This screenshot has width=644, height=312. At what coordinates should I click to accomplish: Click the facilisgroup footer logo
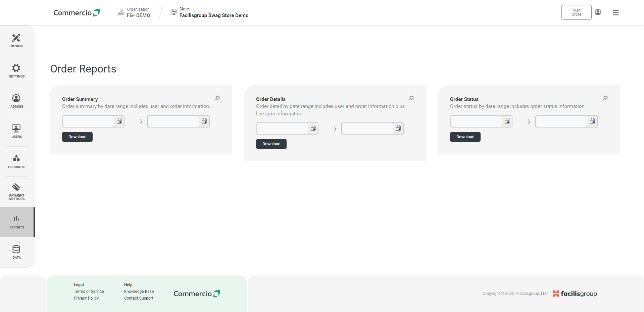575,294
